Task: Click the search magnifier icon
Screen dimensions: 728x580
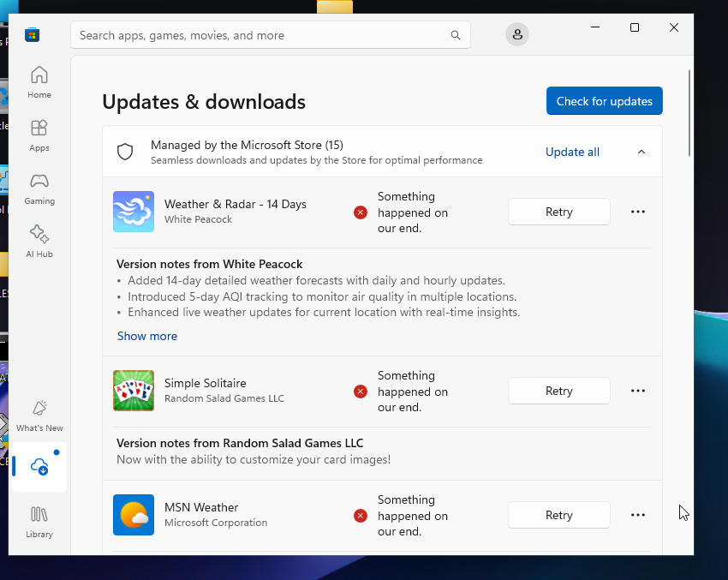Action: tap(456, 35)
